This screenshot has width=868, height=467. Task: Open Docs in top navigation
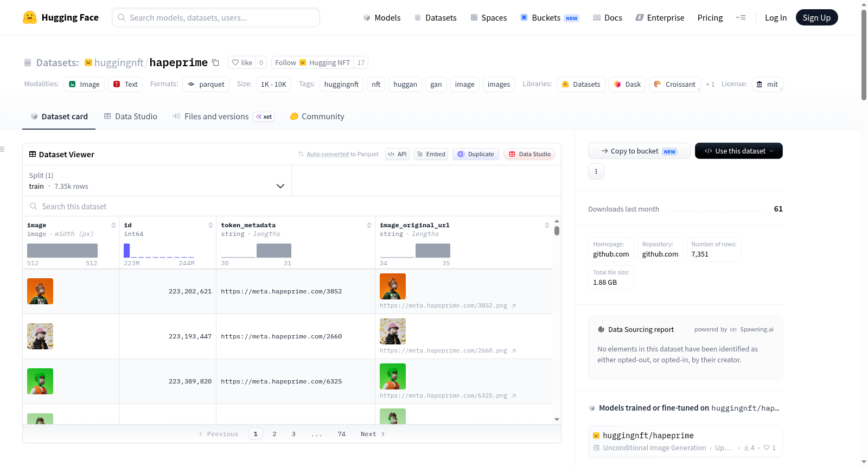point(607,18)
